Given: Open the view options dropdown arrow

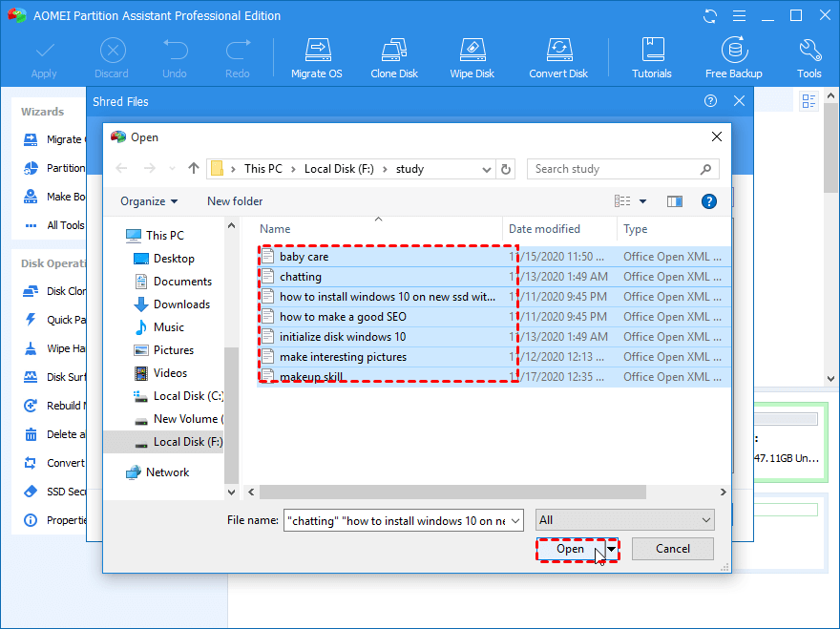Looking at the screenshot, I should (642, 201).
